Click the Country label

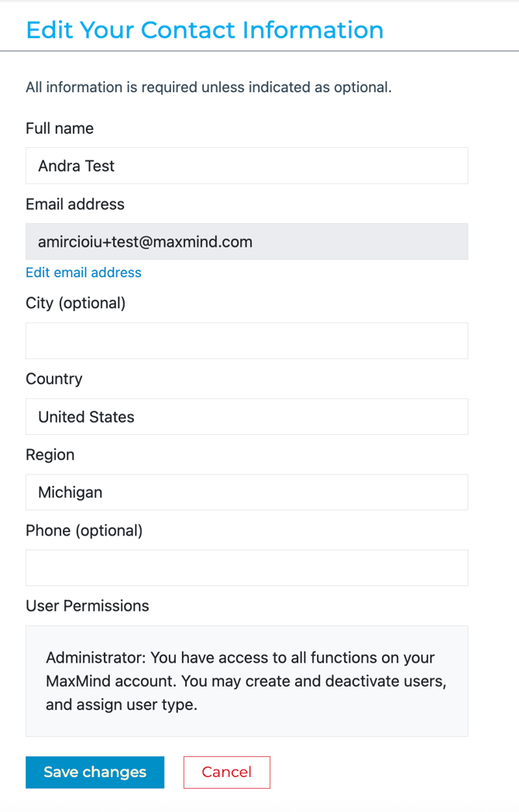(x=54, y=379)
